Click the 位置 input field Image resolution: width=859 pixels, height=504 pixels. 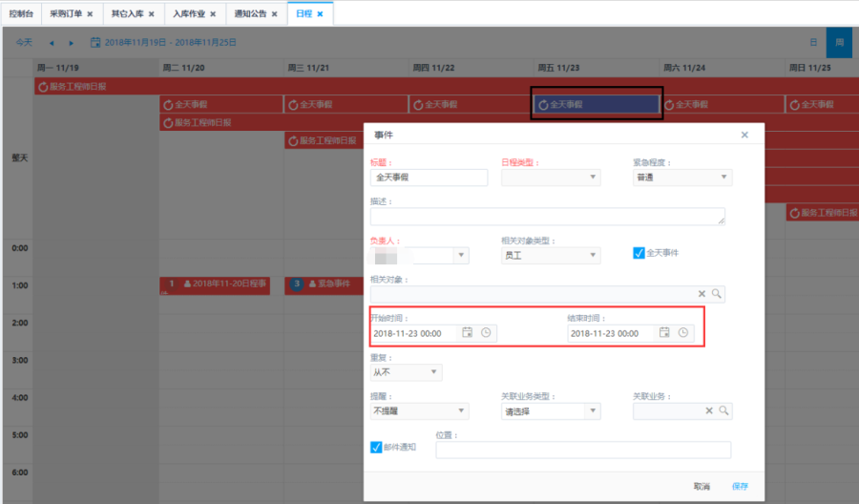583,451
